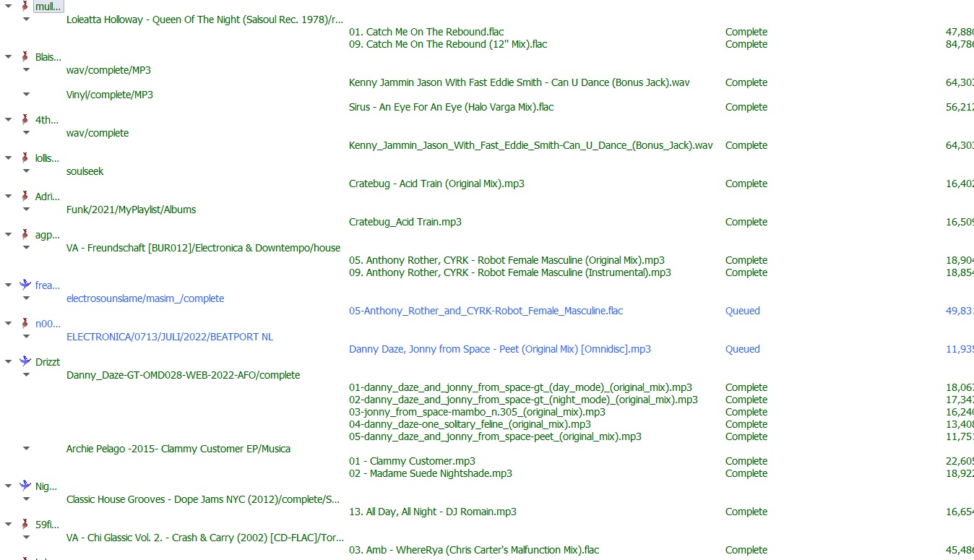Select queued 05-Anthony_Rother_and_CYRK flac file

click(x=486, y=311)
